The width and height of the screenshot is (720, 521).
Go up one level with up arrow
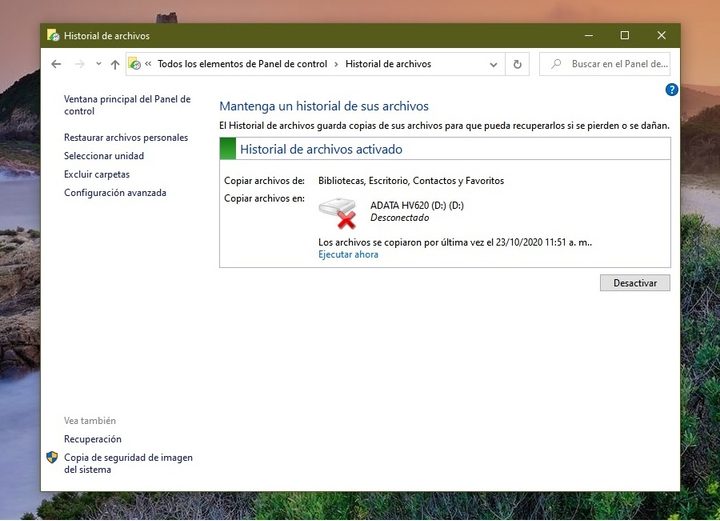[115, 64]
